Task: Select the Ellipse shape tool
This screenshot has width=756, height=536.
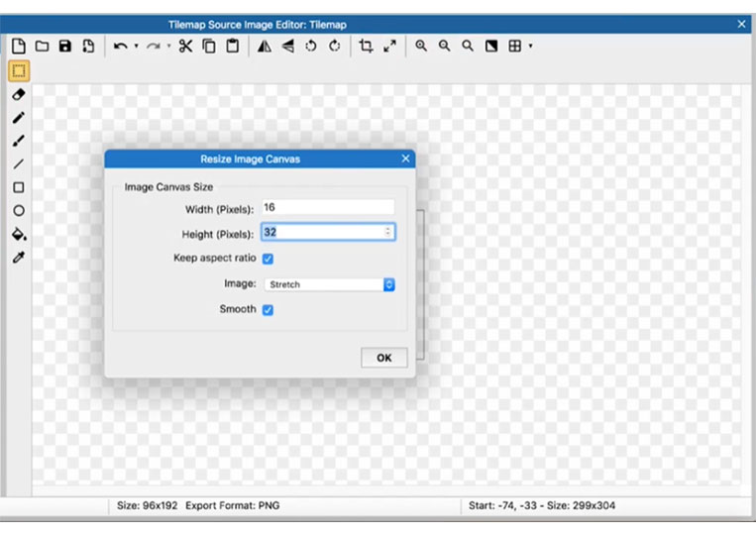Action: pyautogui.click(x=19, y=211)
